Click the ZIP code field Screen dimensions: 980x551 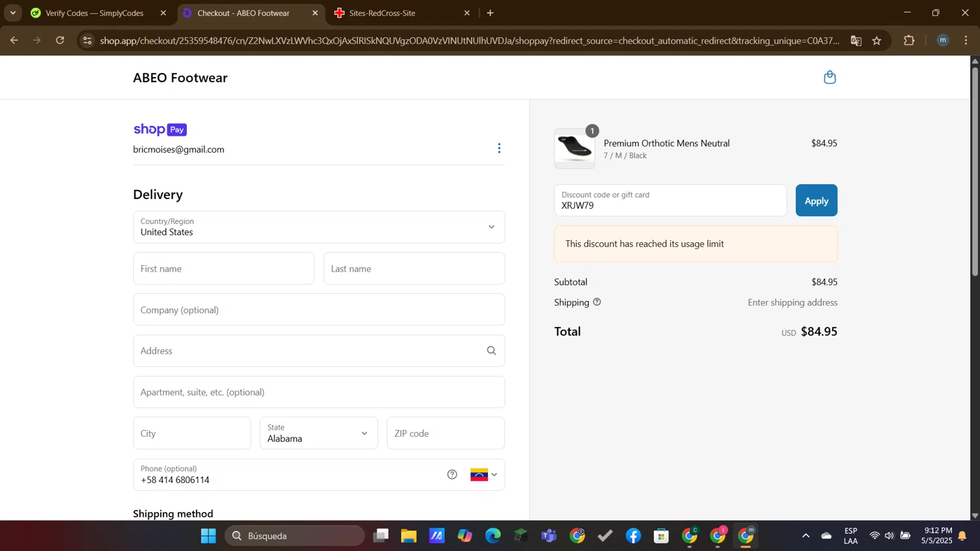point(446,433)
